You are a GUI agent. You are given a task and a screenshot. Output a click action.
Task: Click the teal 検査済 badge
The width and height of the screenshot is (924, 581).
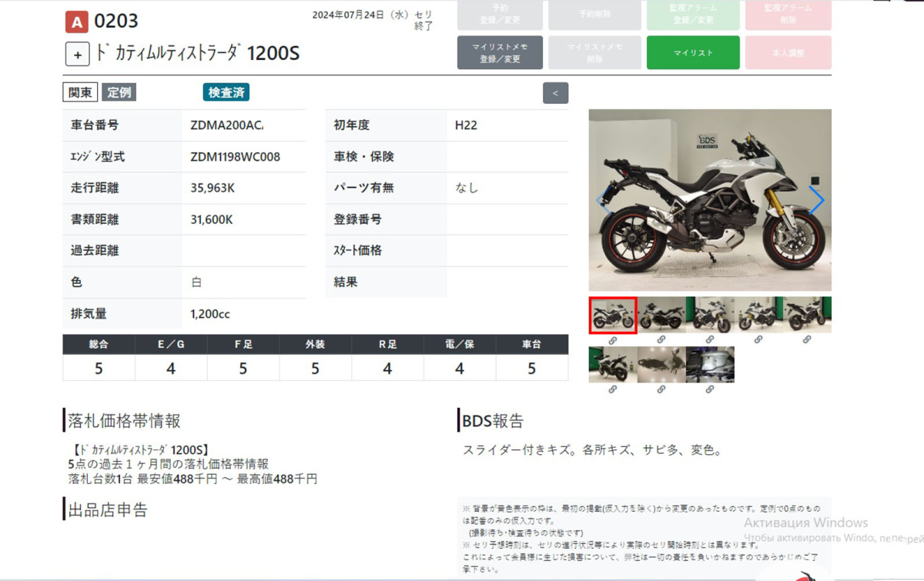click(226, 92)
